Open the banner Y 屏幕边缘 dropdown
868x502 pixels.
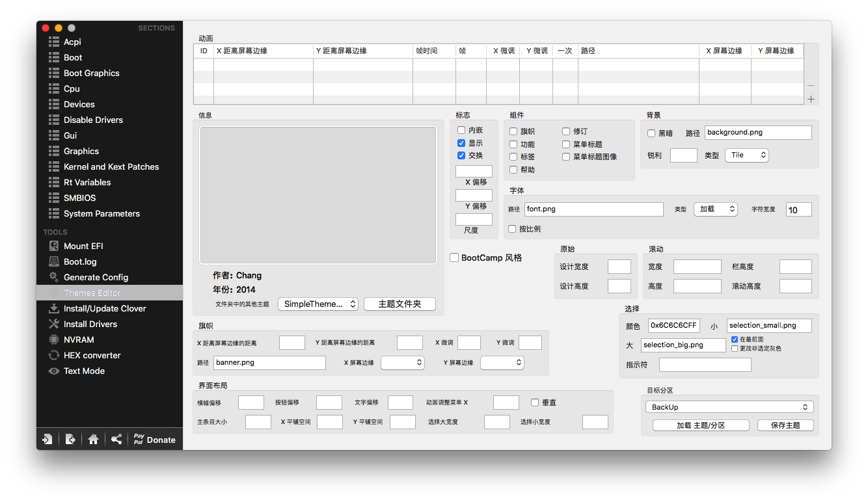click(502, 362)
